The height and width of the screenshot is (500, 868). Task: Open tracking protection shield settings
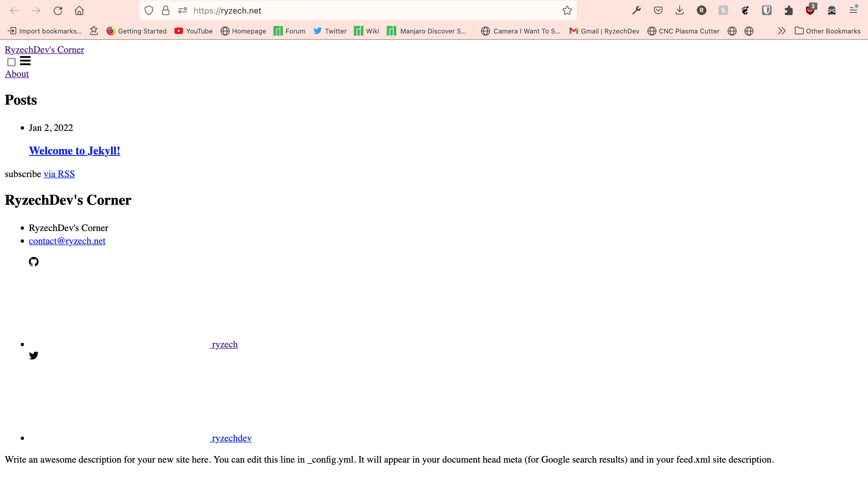point(149,10)
